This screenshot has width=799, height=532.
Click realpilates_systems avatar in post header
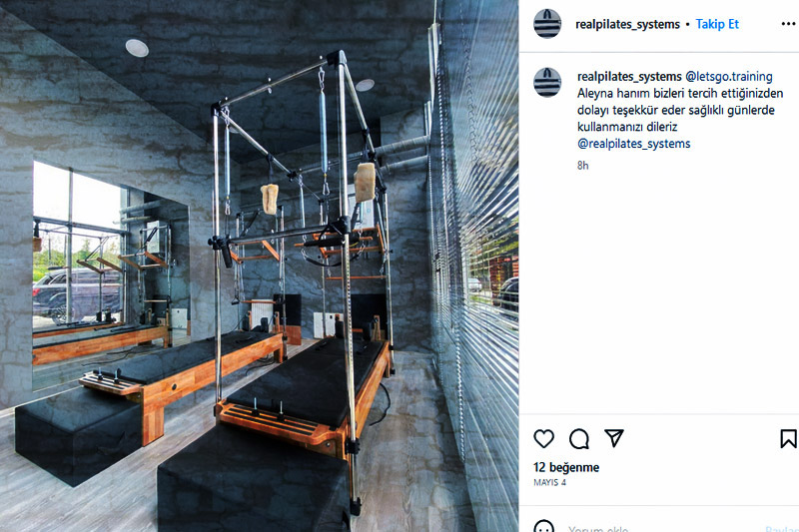[547, 23]
